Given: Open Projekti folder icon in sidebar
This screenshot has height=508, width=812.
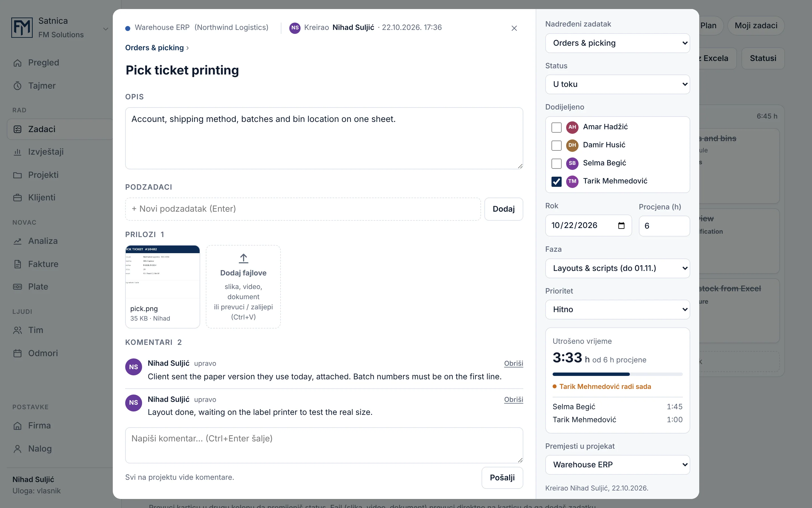Looking at the screenshot, I should click(17, 175).
